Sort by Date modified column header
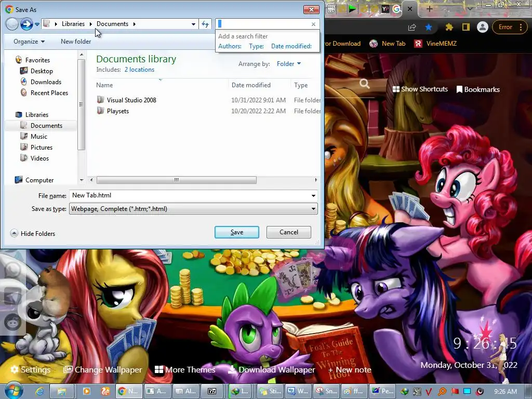Image resolution: width=532 pixels, height=399 pixels. [251, 85]
